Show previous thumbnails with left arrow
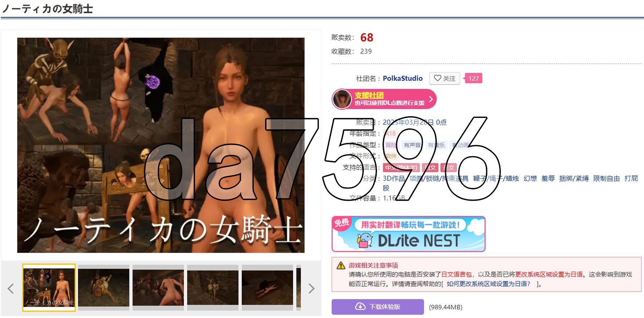Screen dimensions: 644x318 tap(11, 288)
